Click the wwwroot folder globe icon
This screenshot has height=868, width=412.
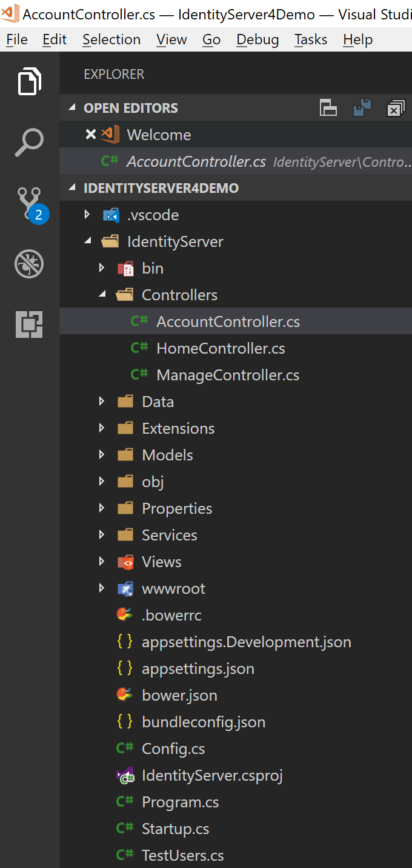click(125, 588)
